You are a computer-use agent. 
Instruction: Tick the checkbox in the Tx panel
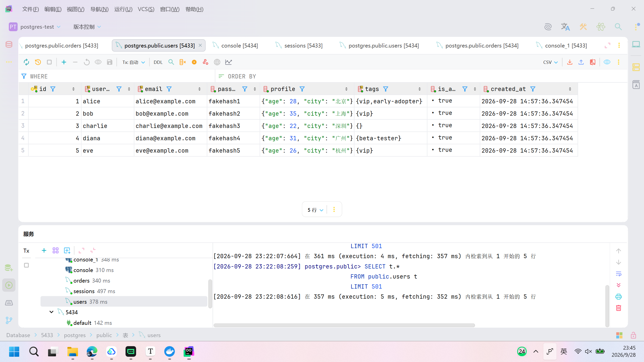(26, 265)
